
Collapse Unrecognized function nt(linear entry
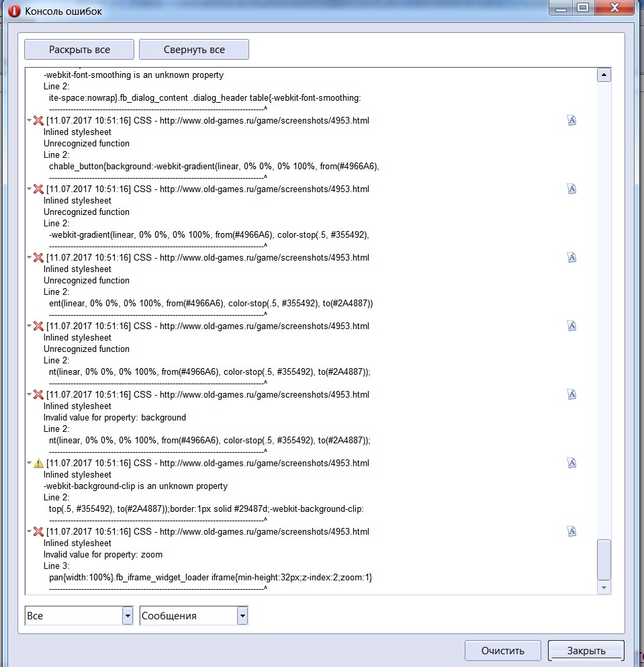pos(29,326)
